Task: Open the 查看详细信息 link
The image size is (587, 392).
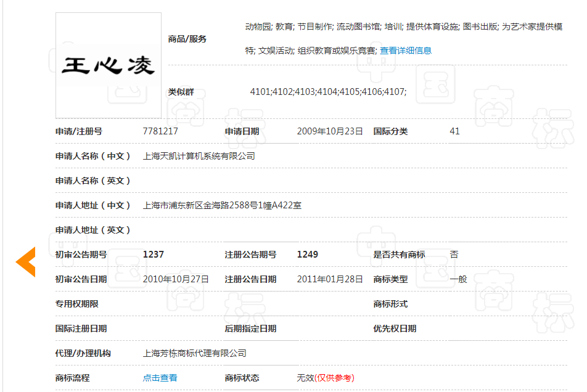Action: tap(406, 51)
